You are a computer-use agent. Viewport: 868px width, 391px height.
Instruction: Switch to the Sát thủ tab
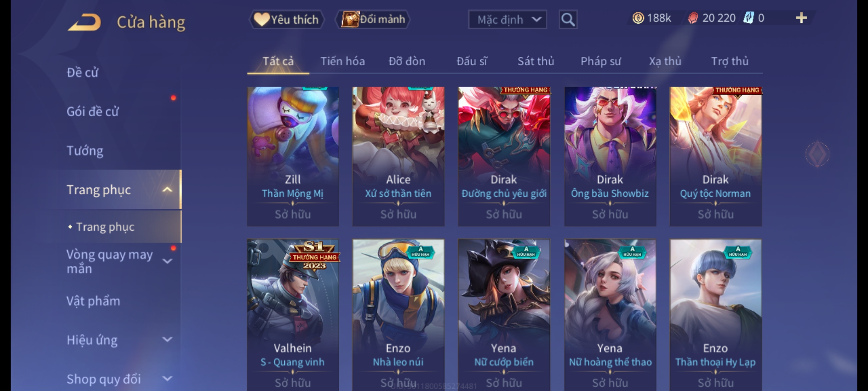(536, 61)
